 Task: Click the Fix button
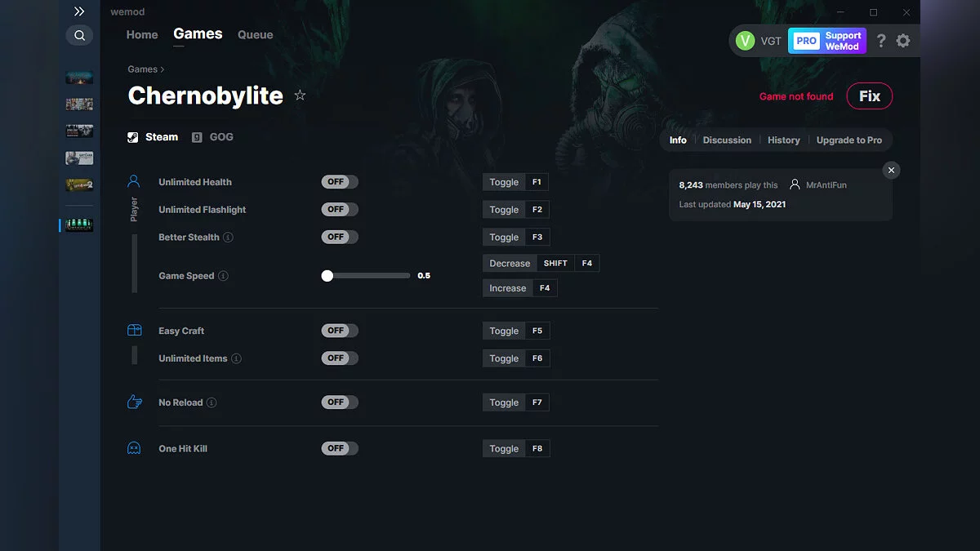(869, 96)
